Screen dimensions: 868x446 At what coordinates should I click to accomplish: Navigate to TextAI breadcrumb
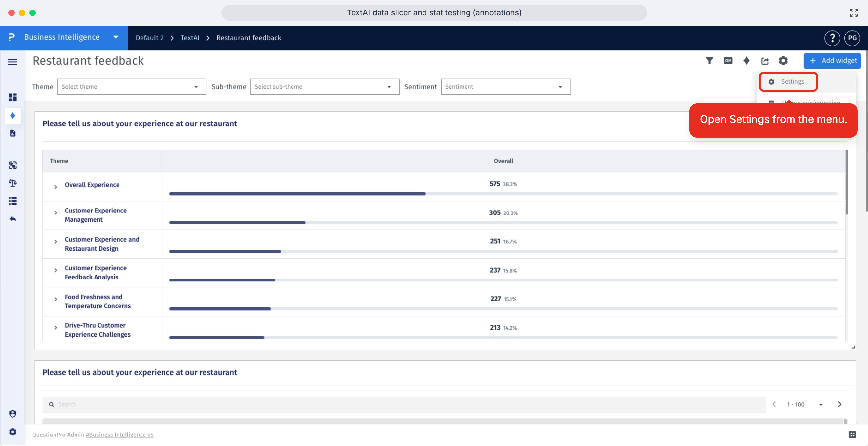(190, 38)
